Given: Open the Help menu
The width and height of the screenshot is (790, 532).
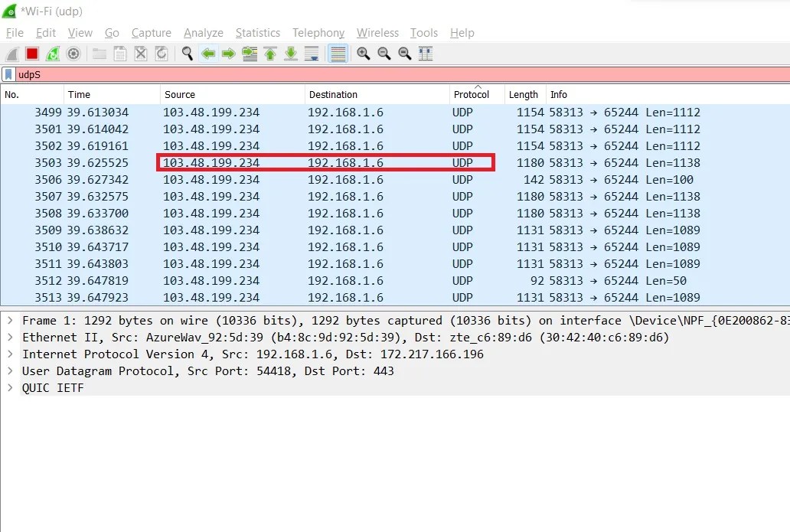Looking at the screenshot, I should pos(462,33).
